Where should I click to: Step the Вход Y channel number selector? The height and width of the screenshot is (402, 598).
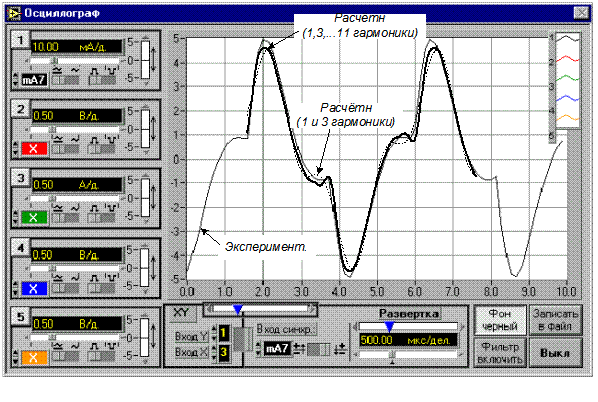coord(214,333)
